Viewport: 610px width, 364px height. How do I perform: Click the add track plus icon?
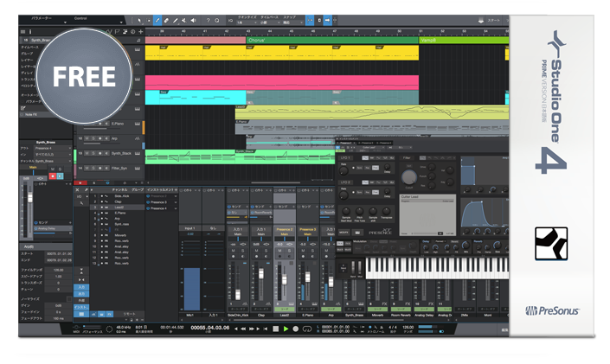coord(140,31)
